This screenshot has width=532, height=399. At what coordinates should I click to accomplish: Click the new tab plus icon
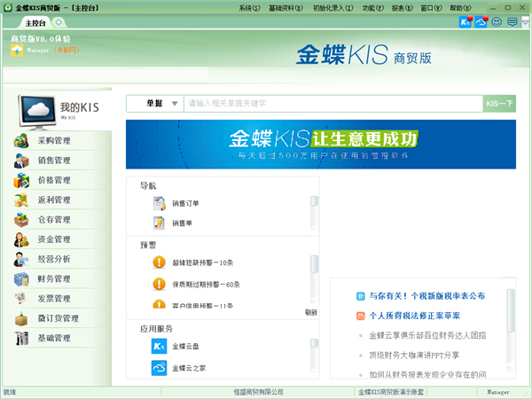(x=59, y=22)
